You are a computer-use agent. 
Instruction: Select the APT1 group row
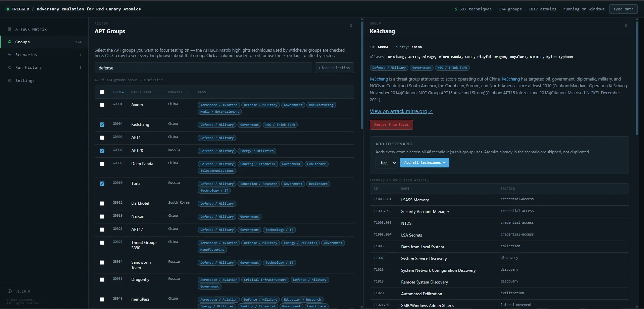point(224,138)
